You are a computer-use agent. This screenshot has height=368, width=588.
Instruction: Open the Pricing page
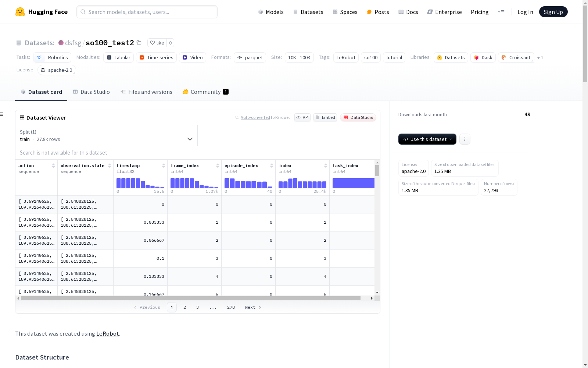pos(480,12)
